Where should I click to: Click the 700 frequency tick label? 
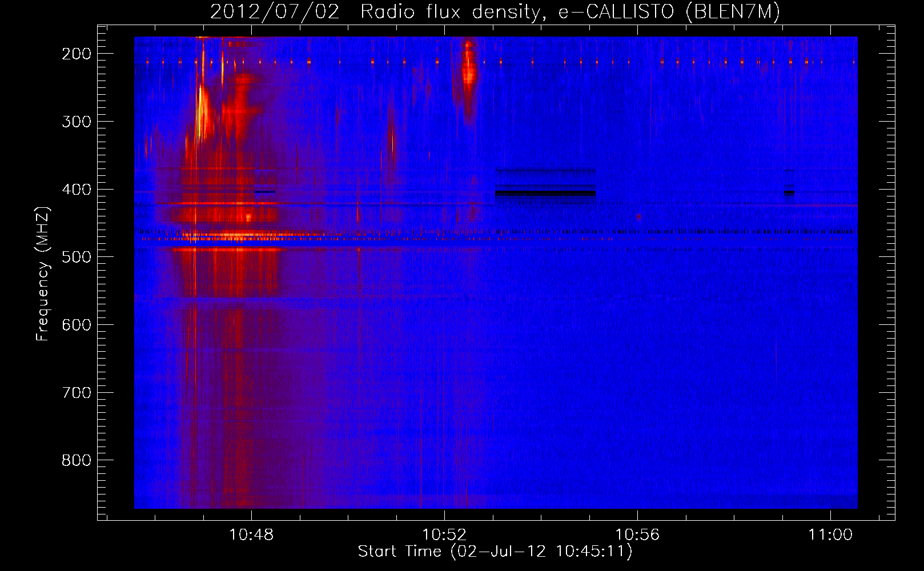77,393
